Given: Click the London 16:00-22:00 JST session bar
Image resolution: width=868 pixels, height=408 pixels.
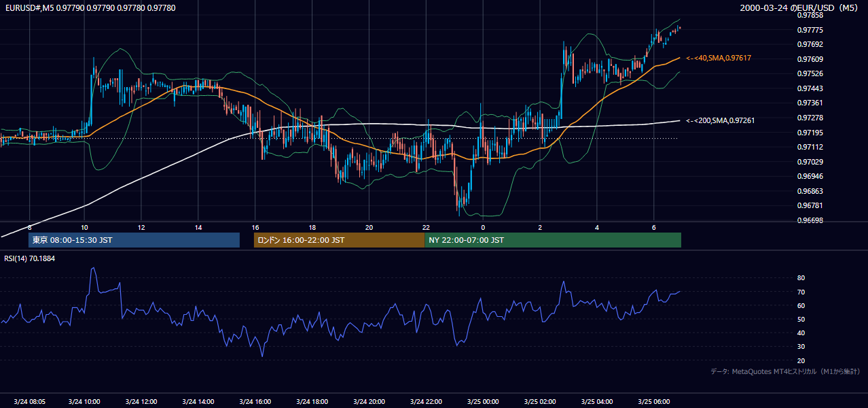Looking at the screenshot, I should click(x=339, y=240).
